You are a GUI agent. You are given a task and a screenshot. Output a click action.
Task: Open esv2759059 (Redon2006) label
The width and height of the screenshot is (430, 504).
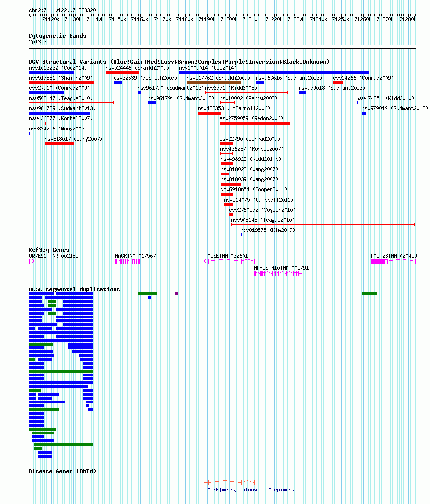point(251,118)
